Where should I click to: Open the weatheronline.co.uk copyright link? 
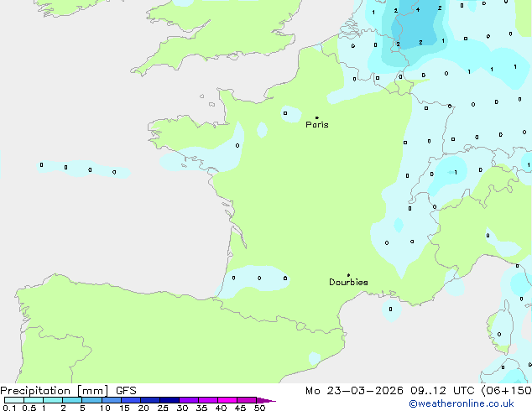pos(462,403)
